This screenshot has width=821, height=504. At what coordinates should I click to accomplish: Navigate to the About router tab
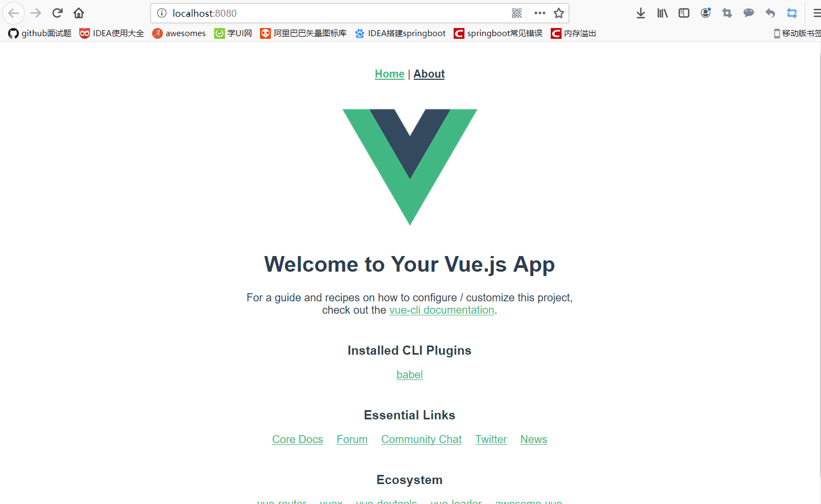pyautogui.click(x=429, y=74)
